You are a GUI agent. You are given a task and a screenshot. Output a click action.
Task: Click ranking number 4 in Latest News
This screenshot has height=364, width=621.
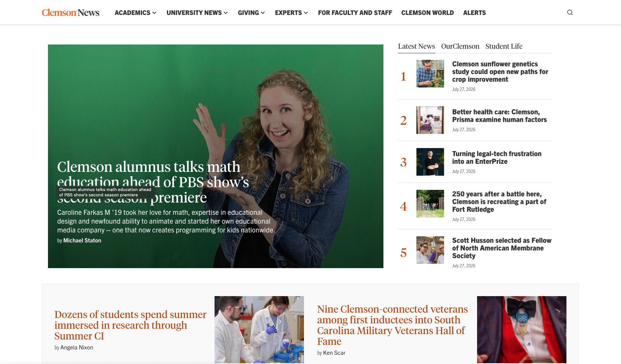tap(403, 206)
